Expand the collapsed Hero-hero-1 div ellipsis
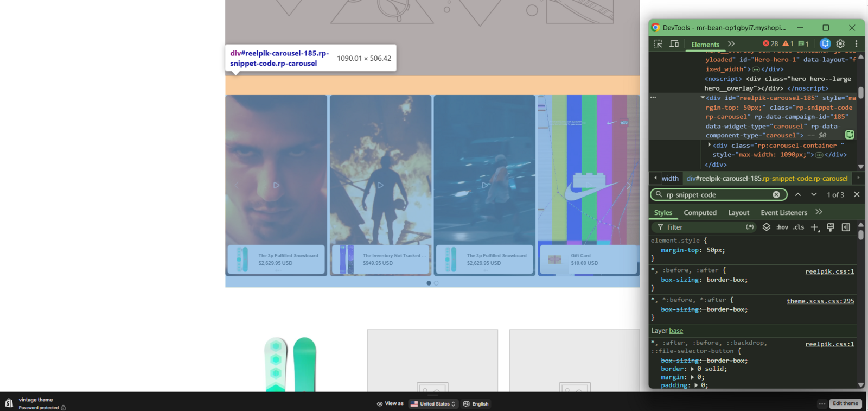868x411 pixels. pyautogui.click(x=756, y=69)
